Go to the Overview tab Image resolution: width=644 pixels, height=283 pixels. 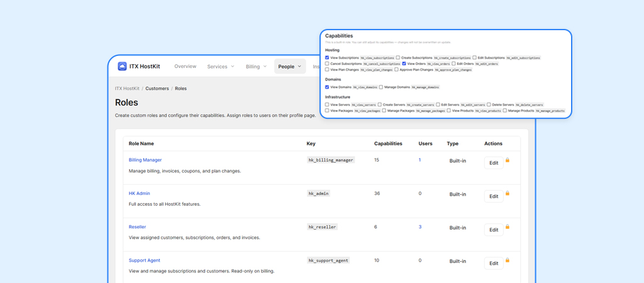tap(186, 66)
